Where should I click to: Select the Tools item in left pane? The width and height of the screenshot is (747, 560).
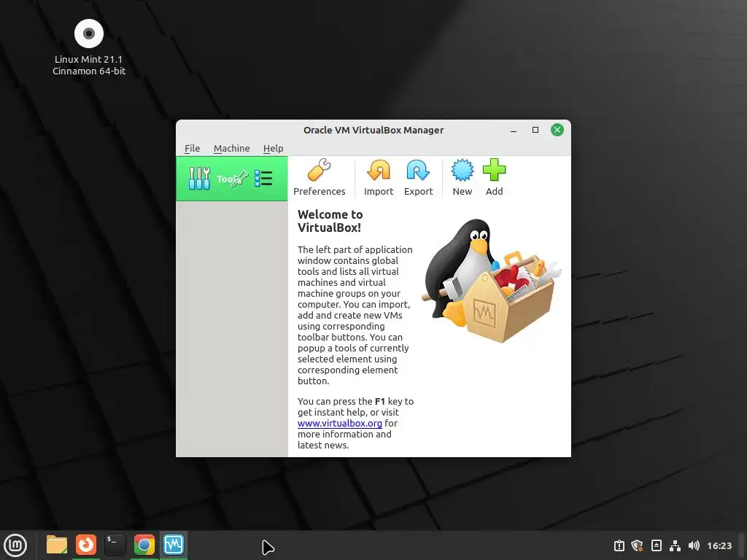231,179
